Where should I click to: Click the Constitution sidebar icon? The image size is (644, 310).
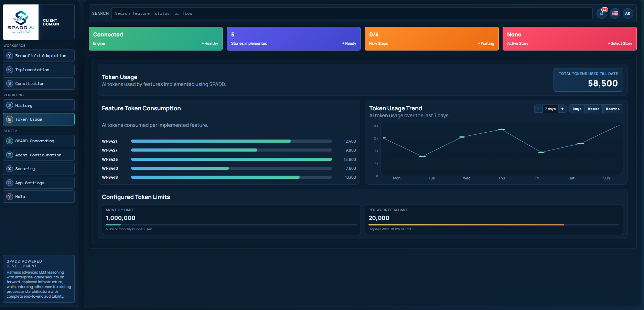(10, 84)
